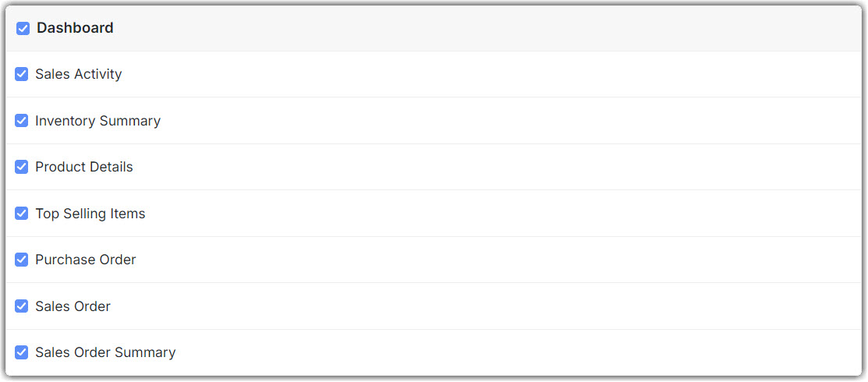The image size is (868, 382).
Task: Disable the Inventory Summary checkbox
Action: 22,121
